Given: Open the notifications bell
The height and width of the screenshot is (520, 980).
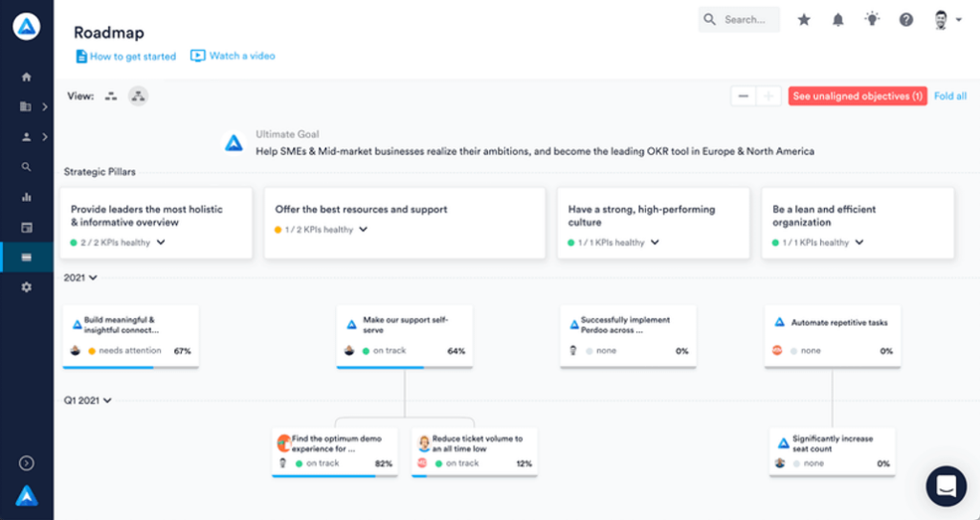Looking at the screenshot, I should (837, 20).
